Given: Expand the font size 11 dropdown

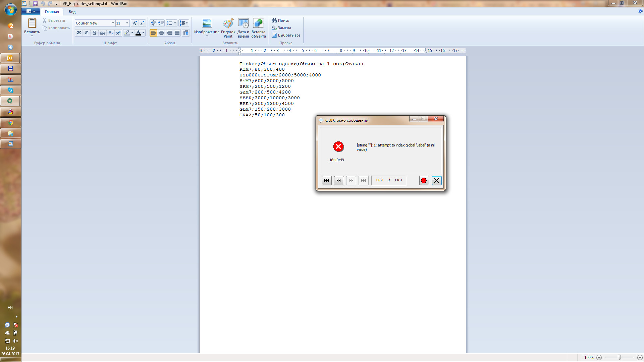Looking at the screenshot, I should [x=127, y=23].
